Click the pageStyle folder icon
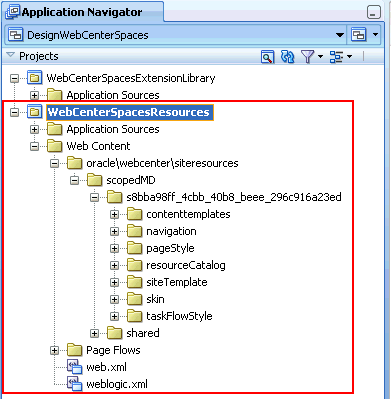This screenshot has height=399, width=391. pyautogui.click(x=134, y=248)
